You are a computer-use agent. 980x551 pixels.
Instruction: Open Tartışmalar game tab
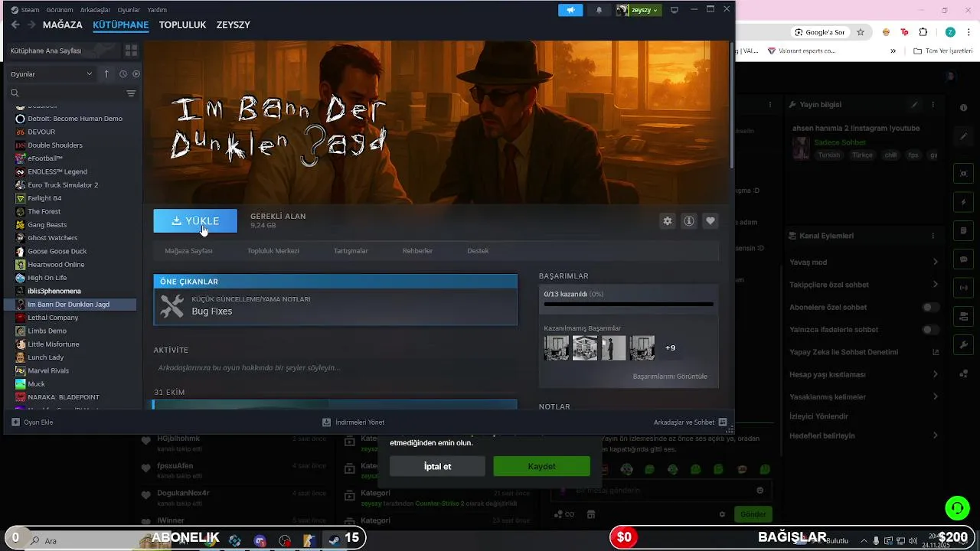tap(351, 251)
